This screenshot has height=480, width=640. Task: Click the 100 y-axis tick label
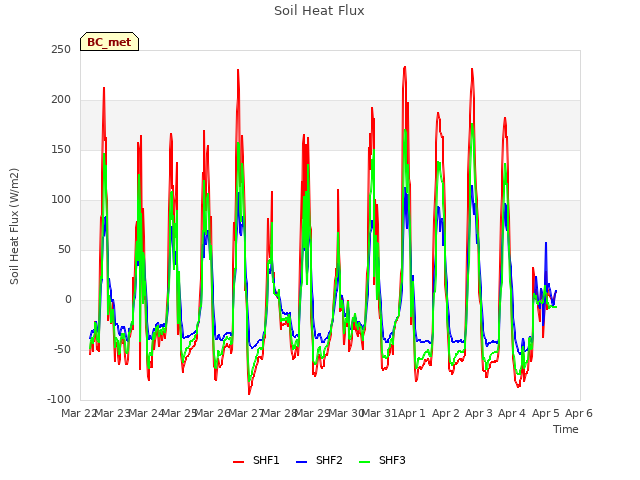click(x=61, y=200)
